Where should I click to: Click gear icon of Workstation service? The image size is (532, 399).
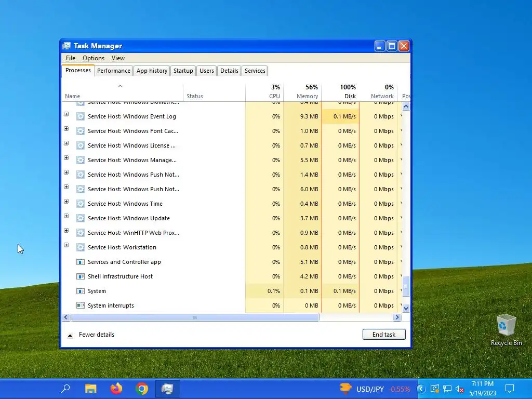click(x=81, y=247)
